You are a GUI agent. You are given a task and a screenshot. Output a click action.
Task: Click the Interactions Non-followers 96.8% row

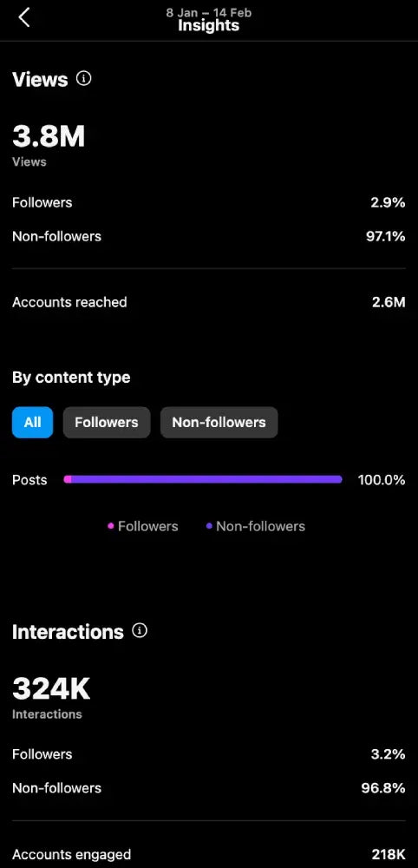[209, 788]
